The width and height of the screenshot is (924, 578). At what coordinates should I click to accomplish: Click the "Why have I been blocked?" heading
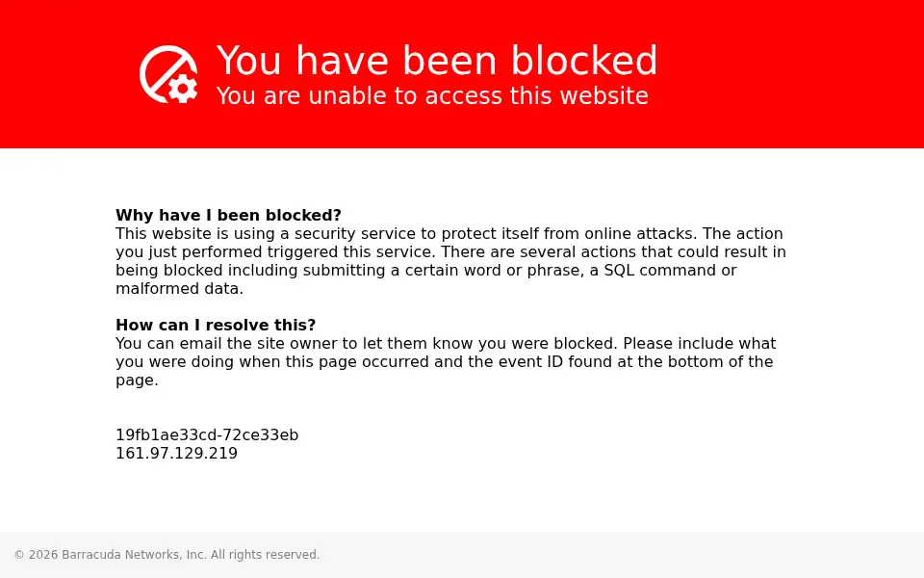[229, 215]
